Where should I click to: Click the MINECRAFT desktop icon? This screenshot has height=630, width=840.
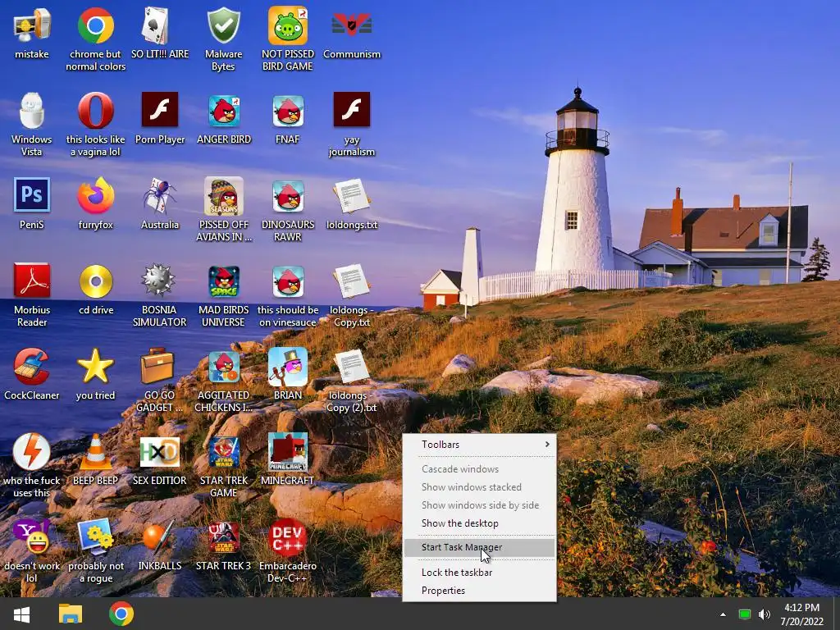point(288,452)
